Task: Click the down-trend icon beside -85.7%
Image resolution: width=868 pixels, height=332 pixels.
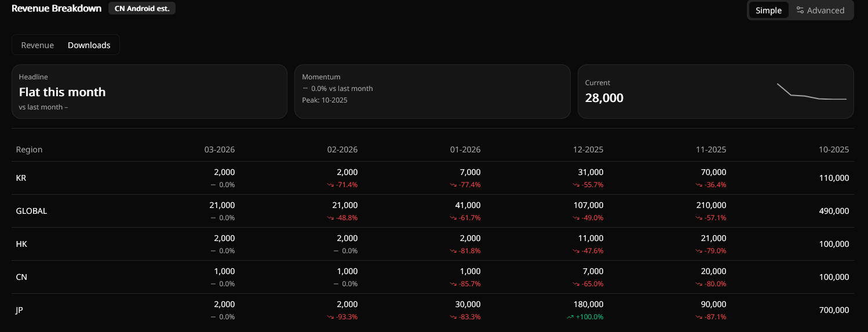Action: (453, 284)
